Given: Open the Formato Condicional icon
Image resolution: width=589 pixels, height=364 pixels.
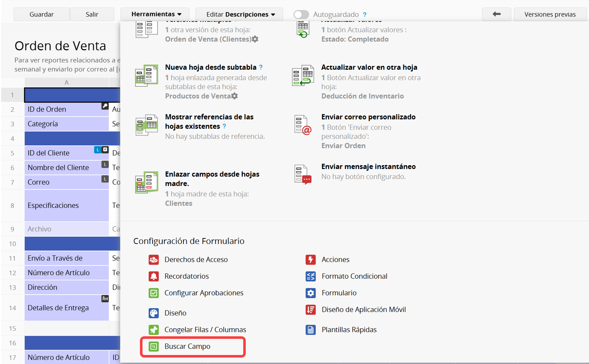Looking at the screenshot, I should (311, 276).
